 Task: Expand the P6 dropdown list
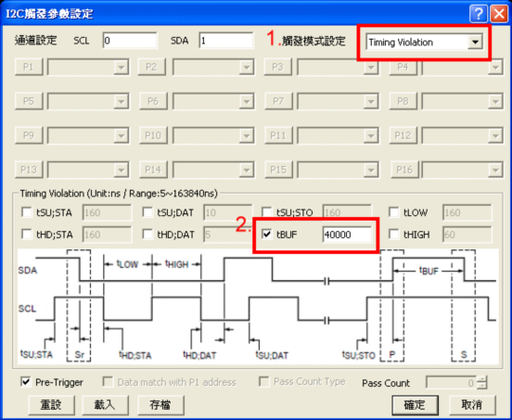246,101
